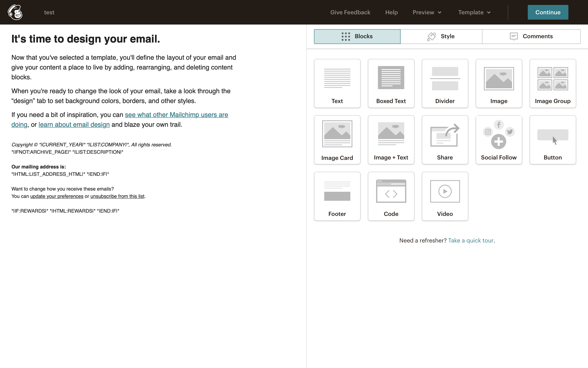Add a Boxed Text block
Viewport: 588px width, 368px height.
point(391,83)
